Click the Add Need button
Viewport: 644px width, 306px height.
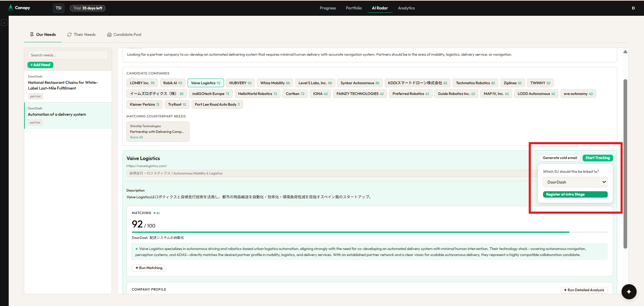point(40,65)
